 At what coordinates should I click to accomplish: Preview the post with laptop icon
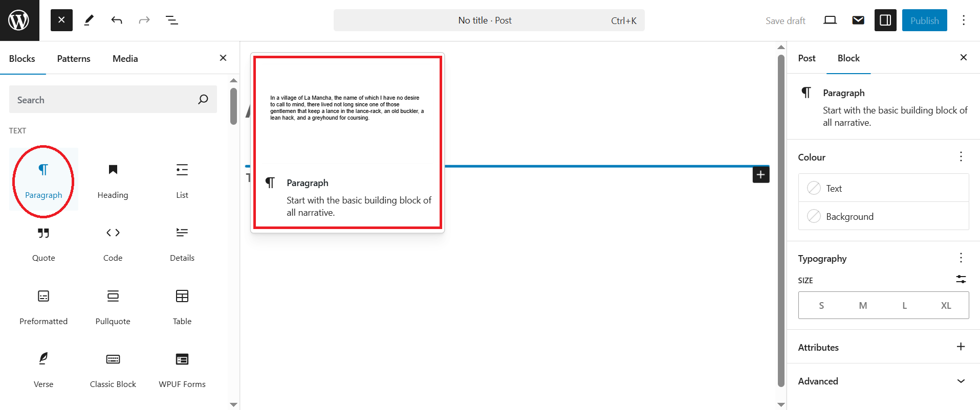click(830, 20)
